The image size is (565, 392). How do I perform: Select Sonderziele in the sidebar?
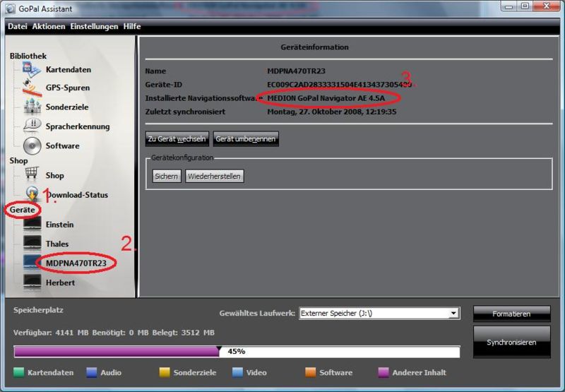pos(66,107)
